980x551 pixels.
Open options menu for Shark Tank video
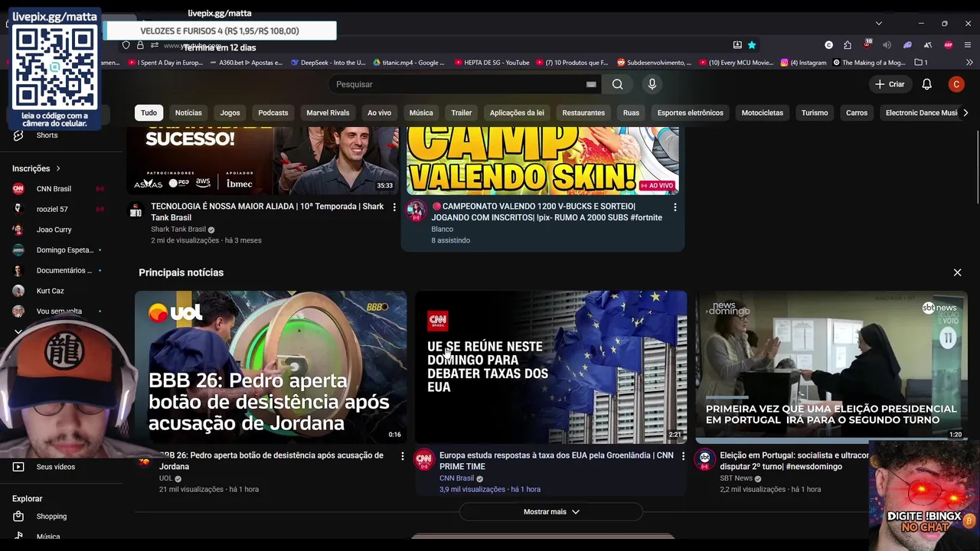tap(394, 207)
